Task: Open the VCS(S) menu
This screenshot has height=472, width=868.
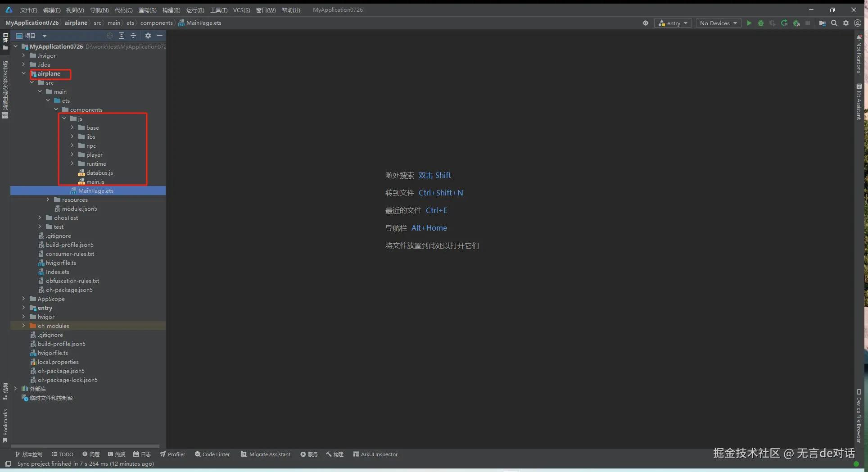Action: coord(241,10)
